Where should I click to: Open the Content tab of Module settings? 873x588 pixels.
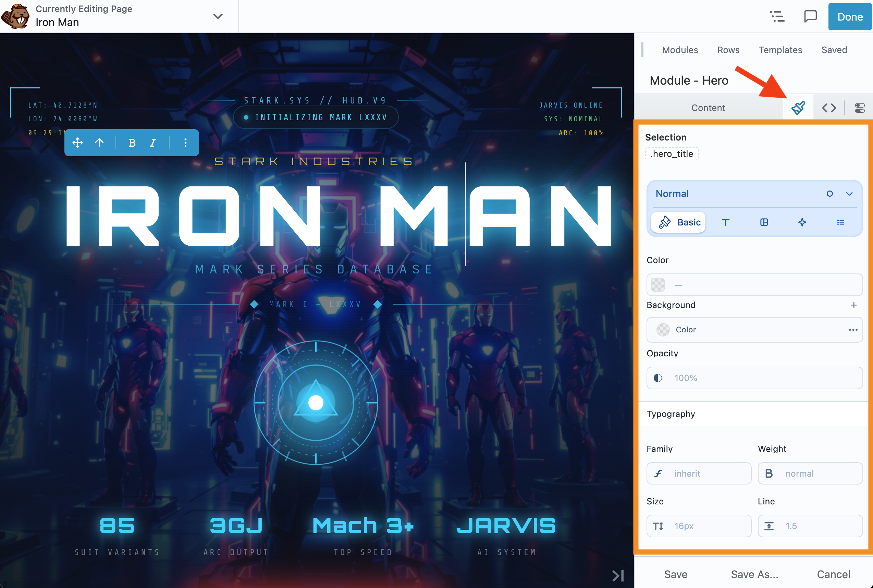coord(708,108)
